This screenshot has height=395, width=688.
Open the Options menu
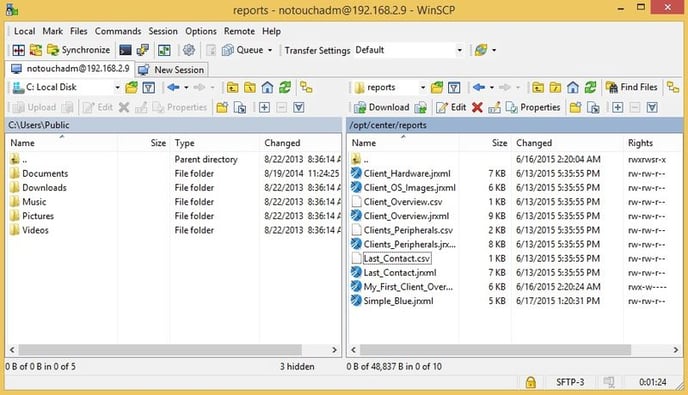(201, 31)
